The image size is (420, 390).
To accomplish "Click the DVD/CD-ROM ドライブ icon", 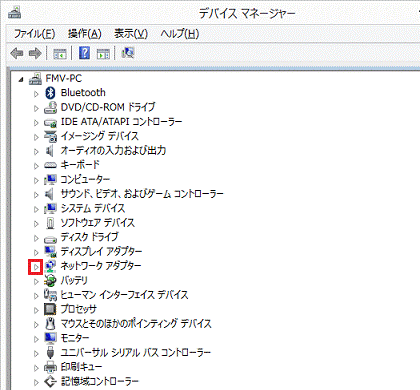I will pyautogui.click(x=50, y=107).
